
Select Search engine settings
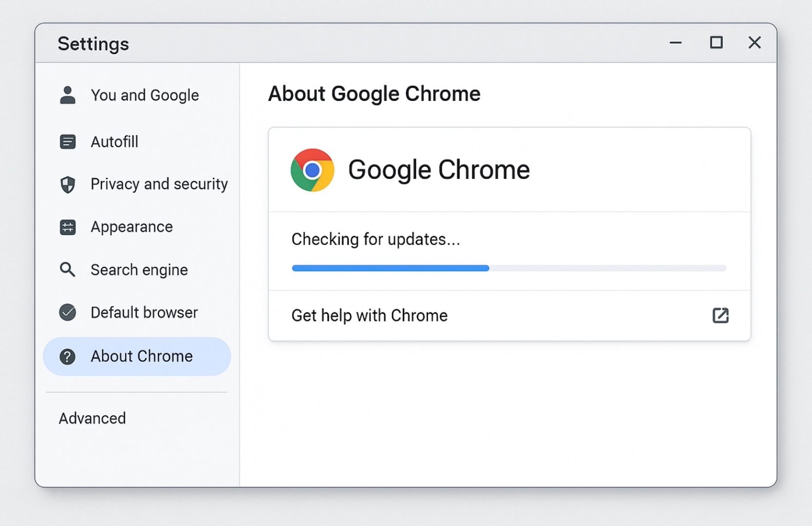coord(137,269)
